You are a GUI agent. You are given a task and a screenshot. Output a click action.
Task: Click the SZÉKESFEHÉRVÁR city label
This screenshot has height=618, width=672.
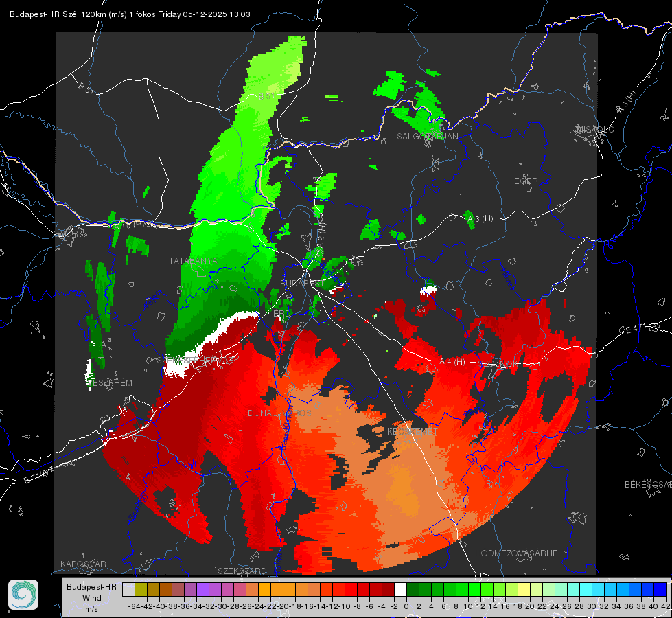(x=196, y=360)
